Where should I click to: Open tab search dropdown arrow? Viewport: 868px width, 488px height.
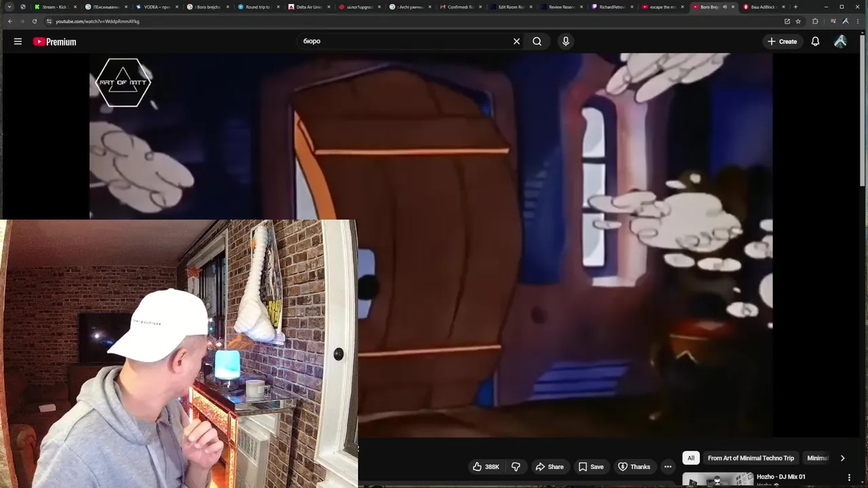pyautogui.click(x=9, y=7)
